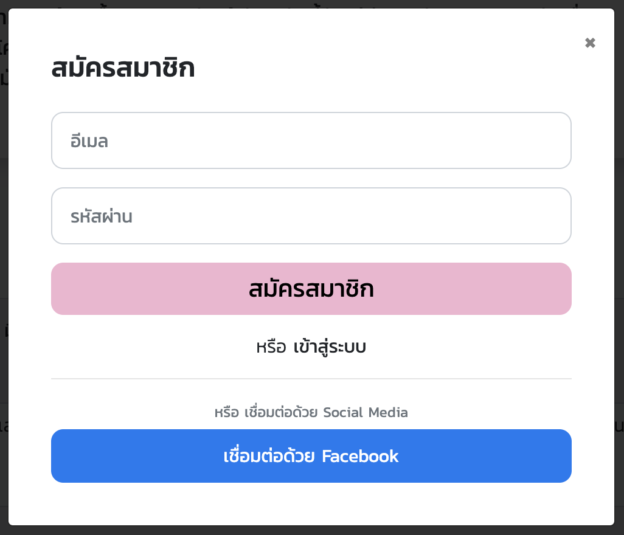The width and height of the screenshot is (624, 535).
Task: Place the cursor in the password box
Action: point(311,216)
